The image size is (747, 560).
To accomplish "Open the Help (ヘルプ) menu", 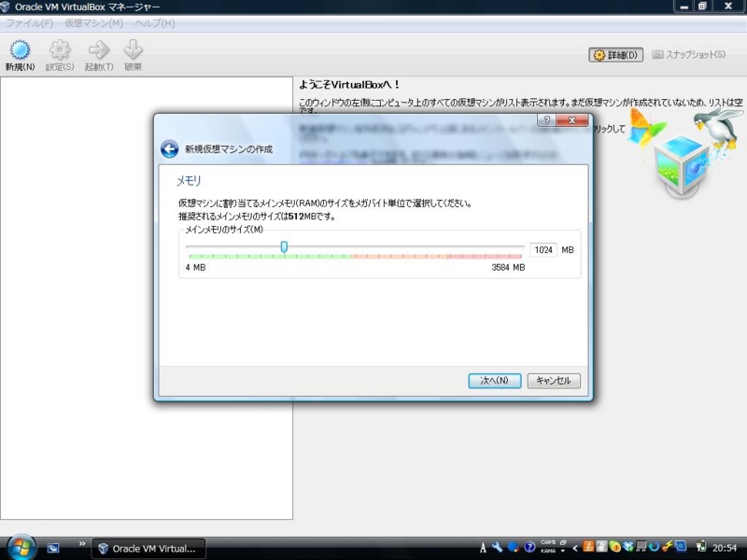I will point(154,23).
